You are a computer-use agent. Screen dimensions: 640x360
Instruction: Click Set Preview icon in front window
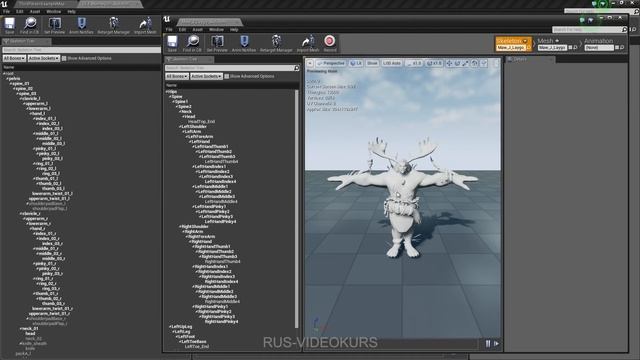click(217, 43)
